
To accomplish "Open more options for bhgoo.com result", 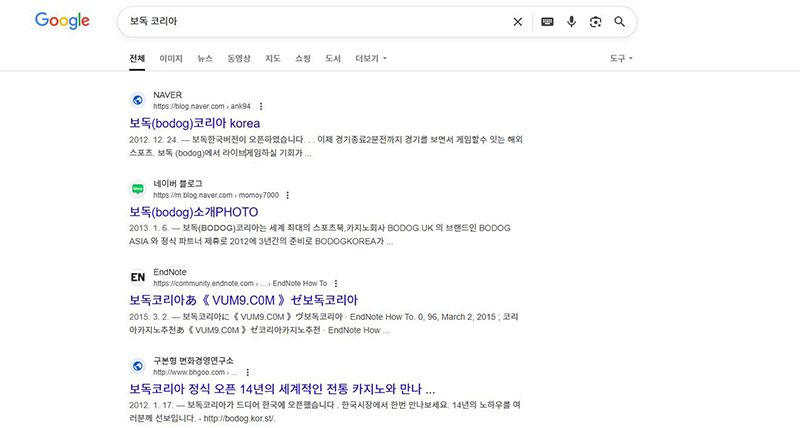I will (247, 372).
